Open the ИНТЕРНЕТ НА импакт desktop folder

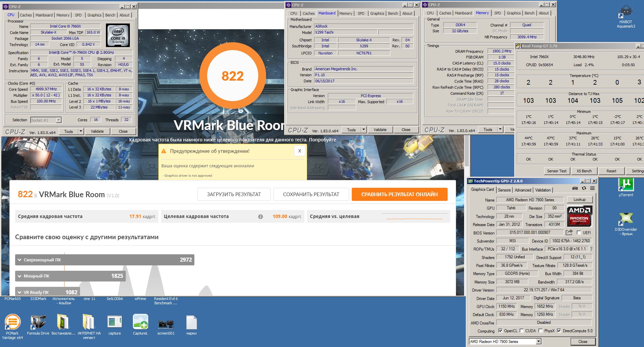click(x=89, y=327)
